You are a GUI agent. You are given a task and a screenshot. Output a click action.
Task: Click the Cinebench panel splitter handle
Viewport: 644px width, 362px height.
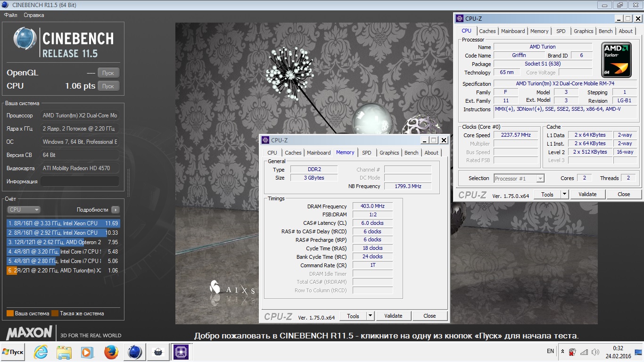coord(128,182)
